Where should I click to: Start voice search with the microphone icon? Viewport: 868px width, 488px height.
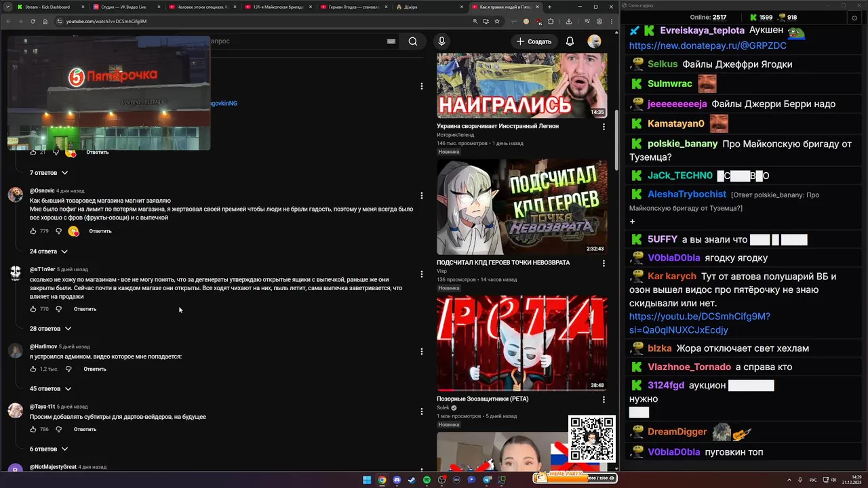pos(441,41)
